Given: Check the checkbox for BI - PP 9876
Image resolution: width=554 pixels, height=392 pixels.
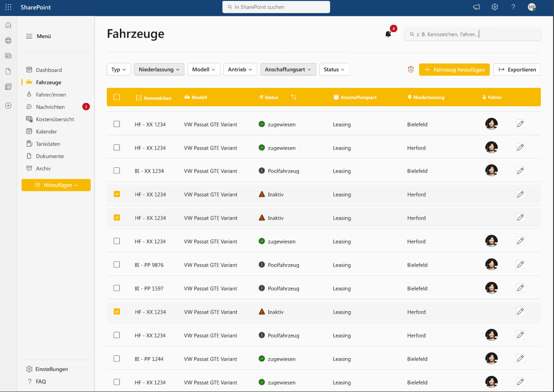Looking at the screenshot, I should pos(117,265).
